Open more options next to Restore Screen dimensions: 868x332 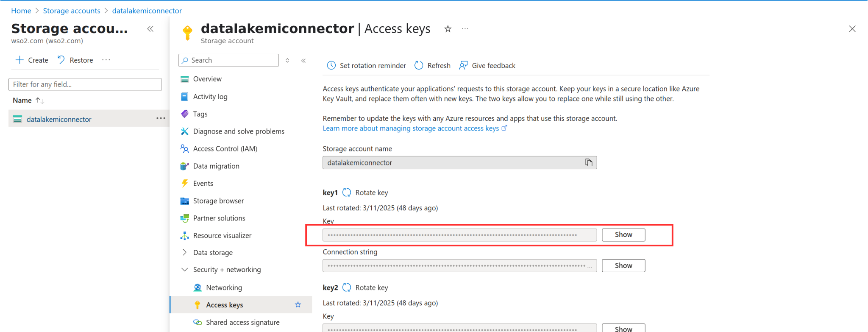tap(106, 60)
